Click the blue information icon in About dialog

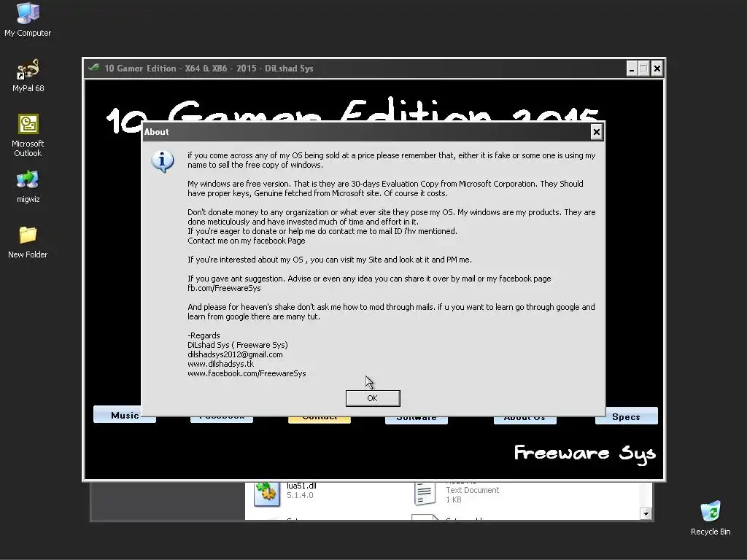pyautogui.click(x=163, y=161)
